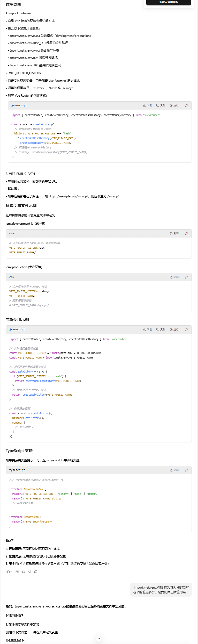Screen dimensions: 198x644
Task: Click the readonly VITE_PUBLIC_PATH: string line
Action: coord(36,499)
